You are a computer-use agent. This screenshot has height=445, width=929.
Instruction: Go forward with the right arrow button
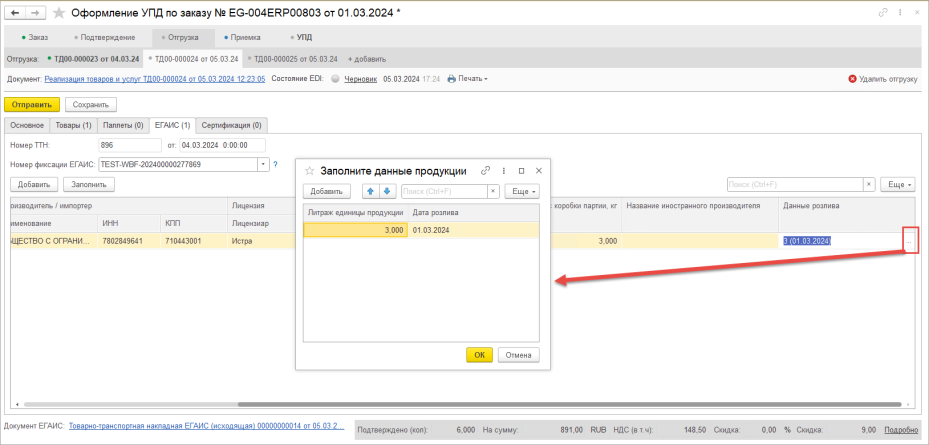36,13
